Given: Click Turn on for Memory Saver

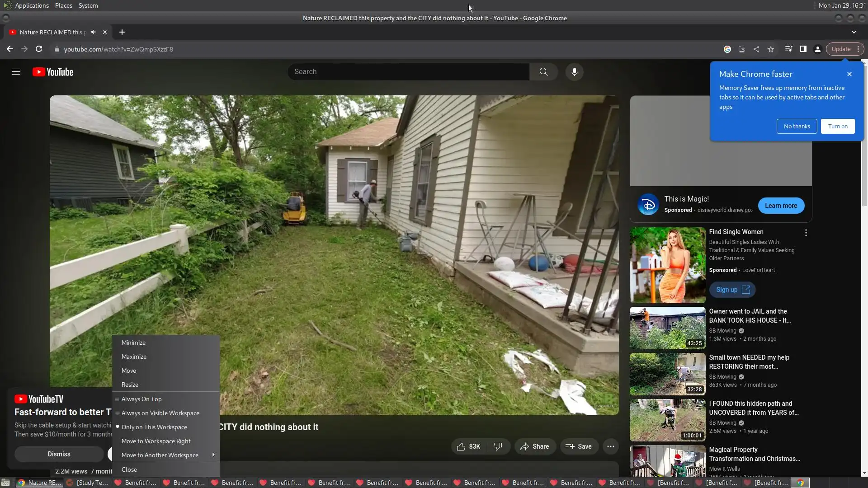Looking at the screenshot, I should point(837,127).
